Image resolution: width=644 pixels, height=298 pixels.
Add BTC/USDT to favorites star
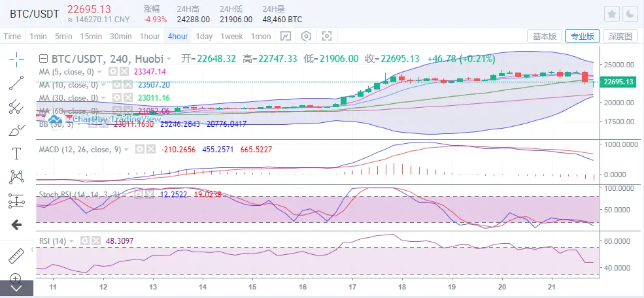pos(611,14)
